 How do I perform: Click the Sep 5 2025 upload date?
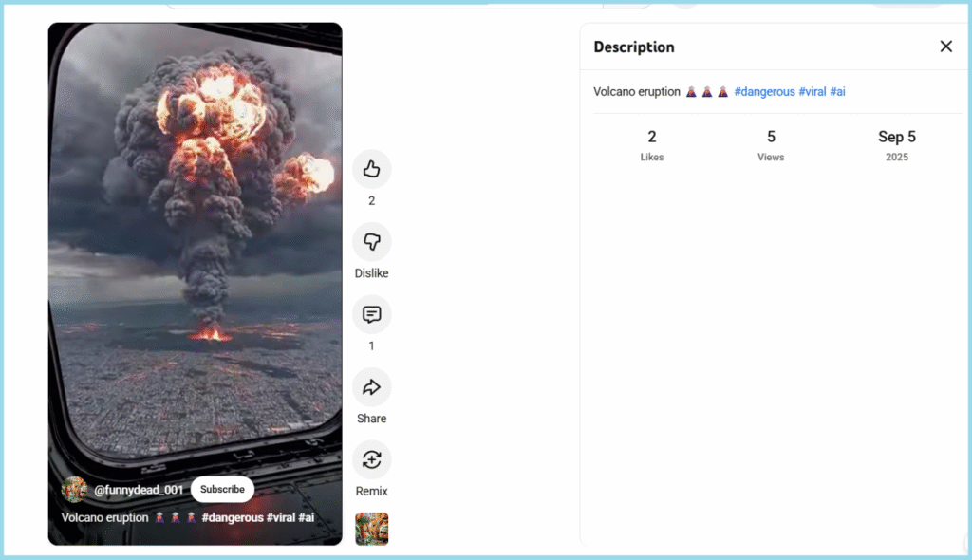pyautogui.click(x=896, y=144)
